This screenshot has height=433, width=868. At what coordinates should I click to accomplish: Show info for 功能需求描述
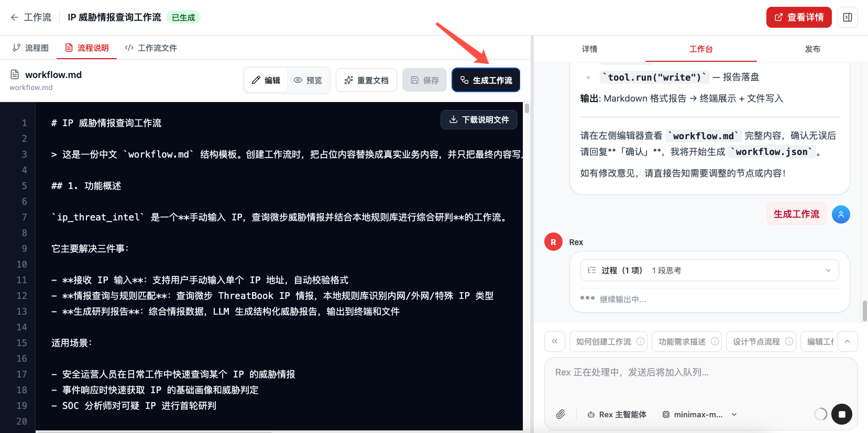coord(715,341)
